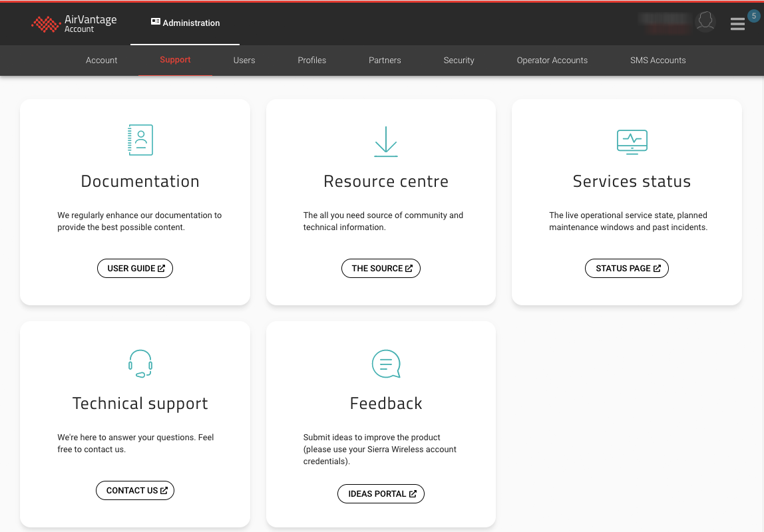The image size is (764, 532).
Task: Open the Administration section in header
Action: (185, 23)
